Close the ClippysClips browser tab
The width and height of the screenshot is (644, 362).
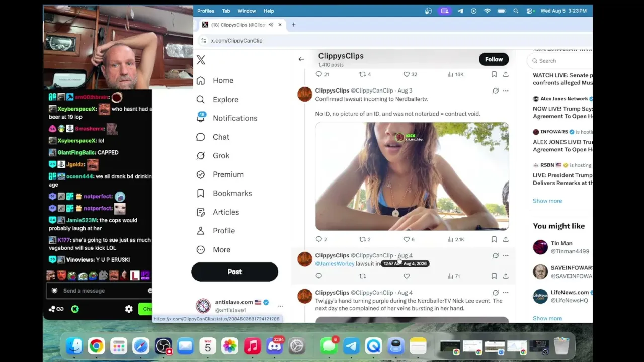click(x=280, y=25)
